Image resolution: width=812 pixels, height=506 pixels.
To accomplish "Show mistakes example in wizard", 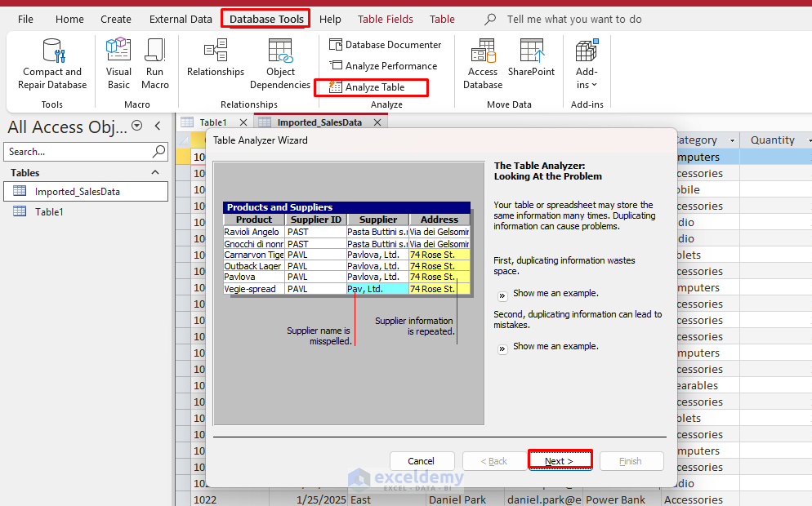I will click(502, 349).
